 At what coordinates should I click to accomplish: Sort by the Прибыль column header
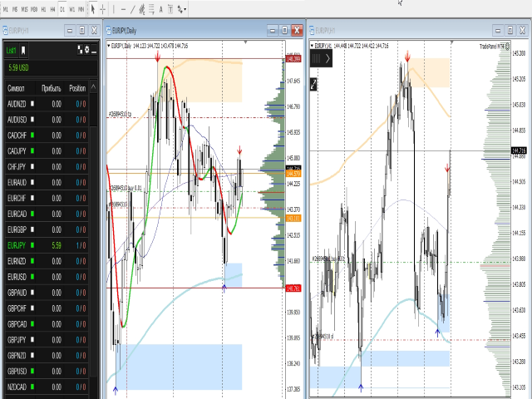coord(51,89)
